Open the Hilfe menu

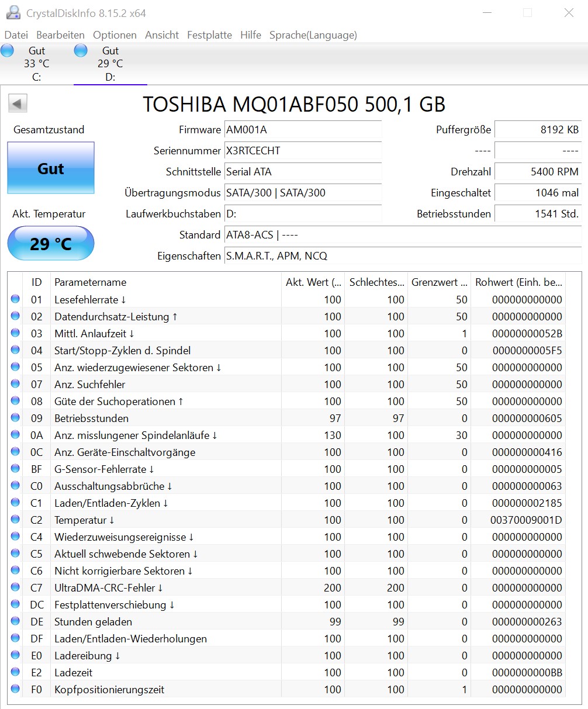point(251,35)
